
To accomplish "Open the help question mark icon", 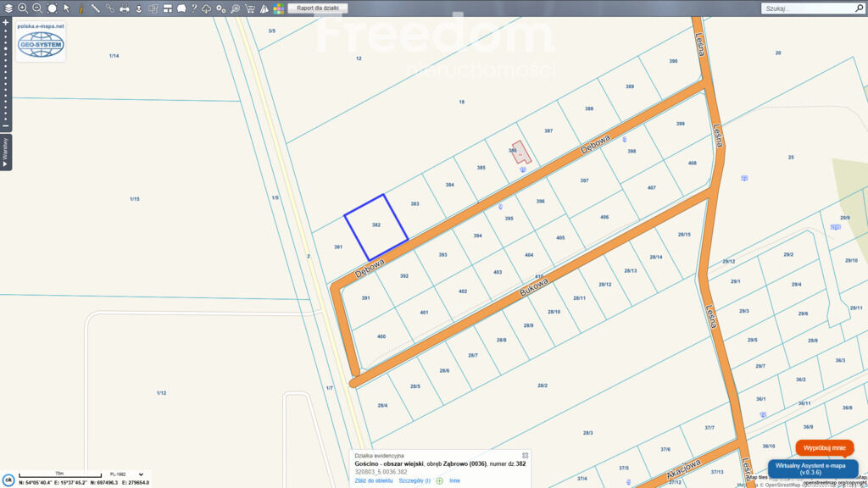I will point(194,8).
